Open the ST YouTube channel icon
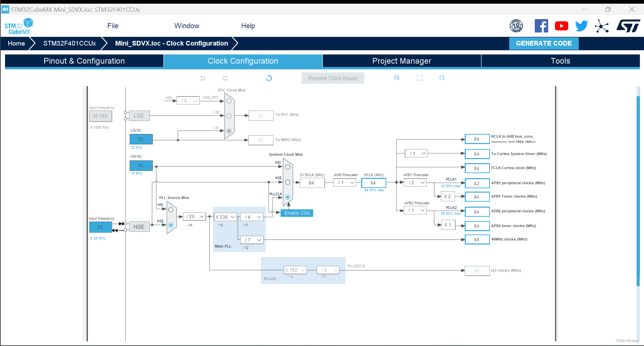The height and width of the screenshot is (346, 644). pyautogui.click(x=562, y=26)
